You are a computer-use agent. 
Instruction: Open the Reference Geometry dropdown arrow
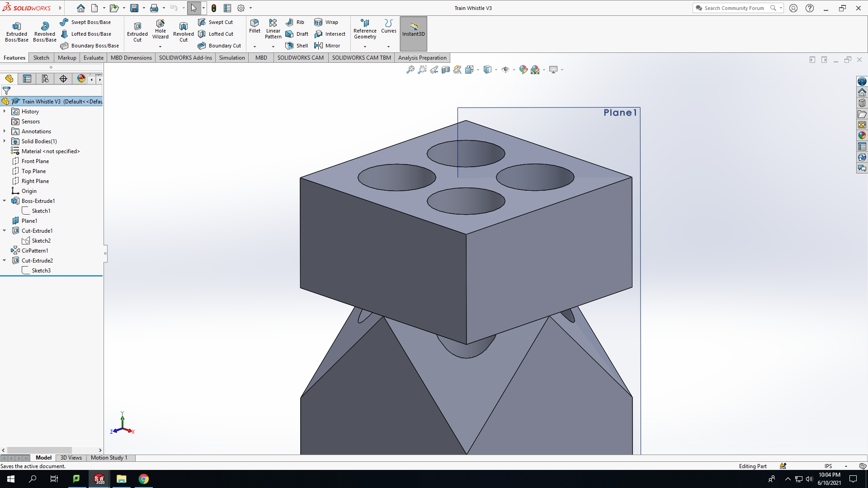point(365,47)
